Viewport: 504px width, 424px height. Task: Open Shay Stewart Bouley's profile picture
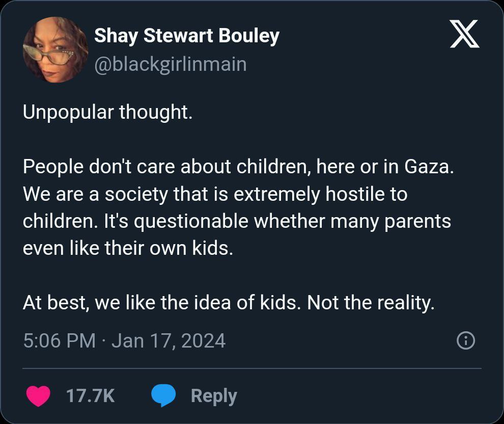pos(55,50)
